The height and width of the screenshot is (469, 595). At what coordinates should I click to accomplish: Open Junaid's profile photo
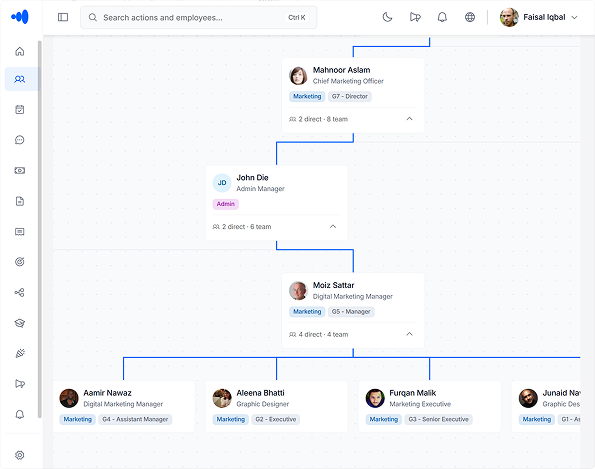[x=528, y=398]
